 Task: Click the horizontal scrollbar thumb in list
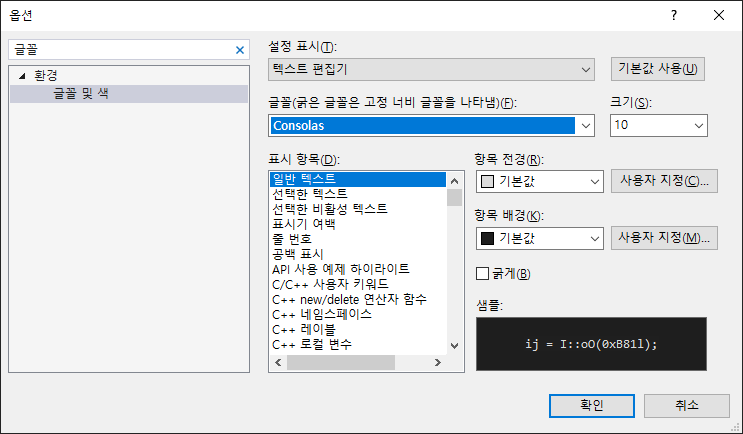point(341,362)
